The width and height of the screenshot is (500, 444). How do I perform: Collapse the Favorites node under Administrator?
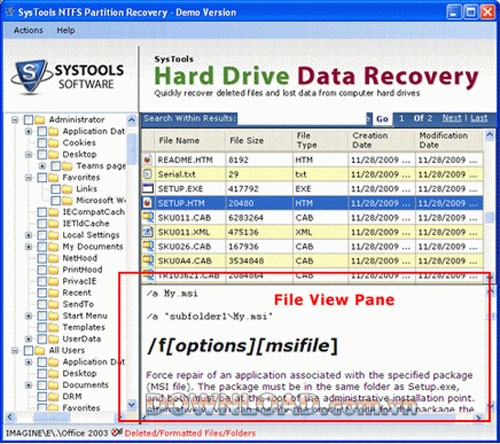(29, 178)
